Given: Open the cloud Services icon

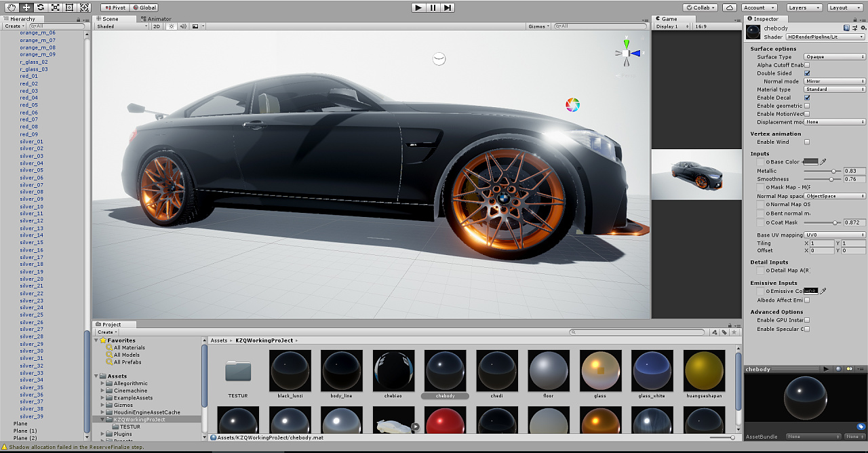Looking at the screenshot, I should (x=729, y=7).
